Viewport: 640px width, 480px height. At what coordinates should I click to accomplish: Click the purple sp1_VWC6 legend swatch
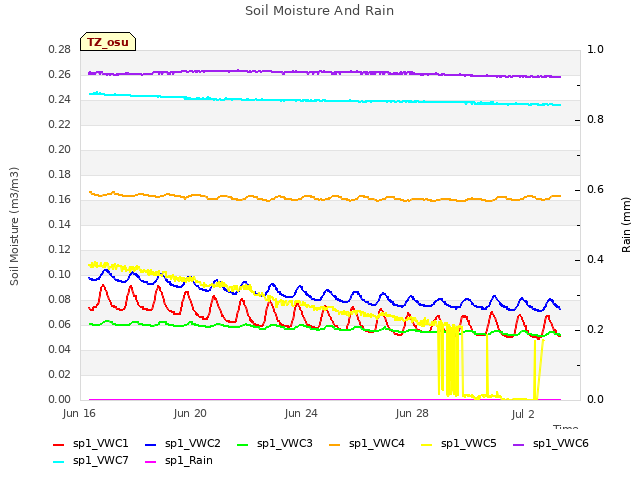[519, 444]
